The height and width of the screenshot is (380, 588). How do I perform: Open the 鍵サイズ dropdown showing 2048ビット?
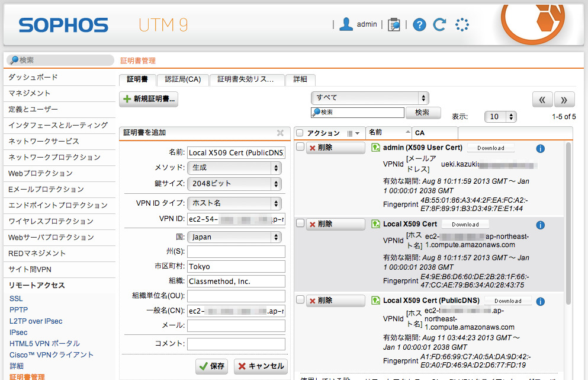(234, 184)
